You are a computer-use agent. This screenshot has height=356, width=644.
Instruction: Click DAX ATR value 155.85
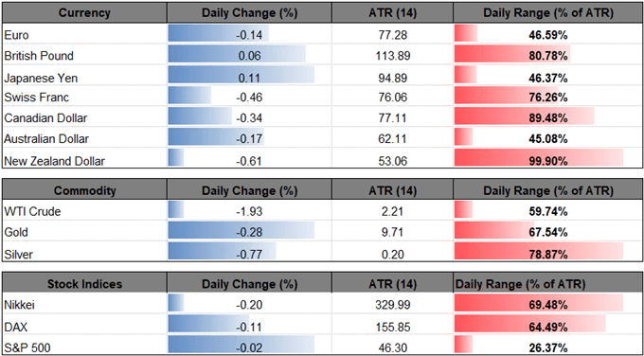393,327
